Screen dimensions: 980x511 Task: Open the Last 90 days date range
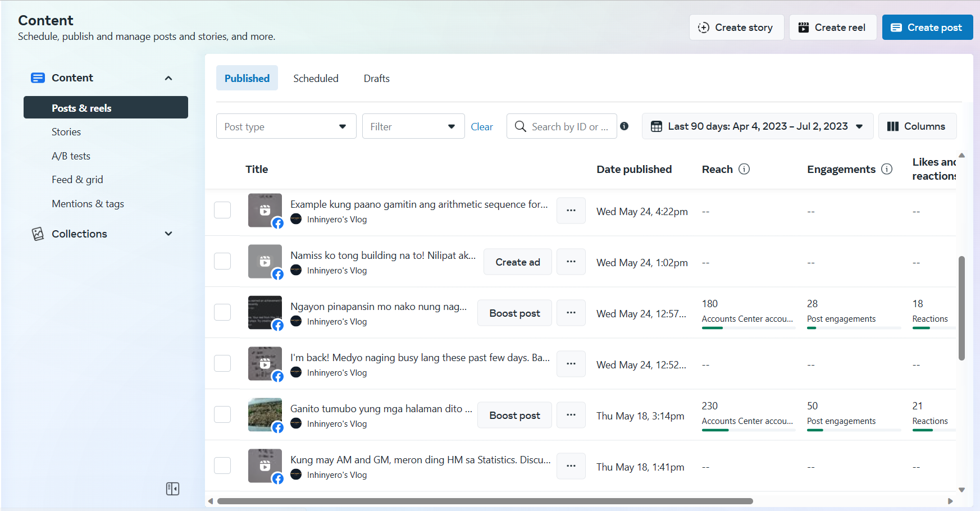(x=757, y=126)
